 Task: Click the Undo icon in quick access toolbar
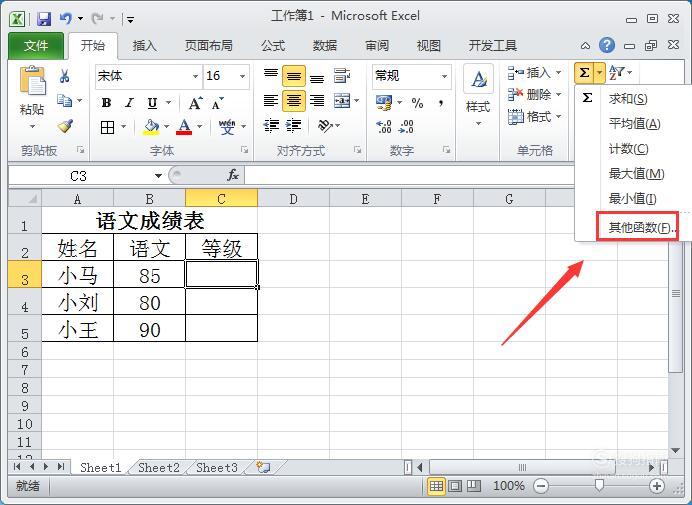[66, 19]
